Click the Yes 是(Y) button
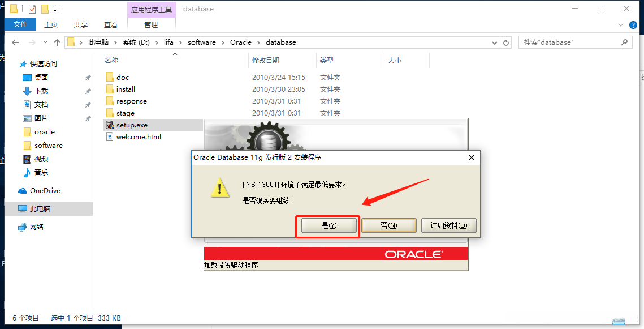Image resolution: width=644 pixels, height=329 pixels. (329, 225)
